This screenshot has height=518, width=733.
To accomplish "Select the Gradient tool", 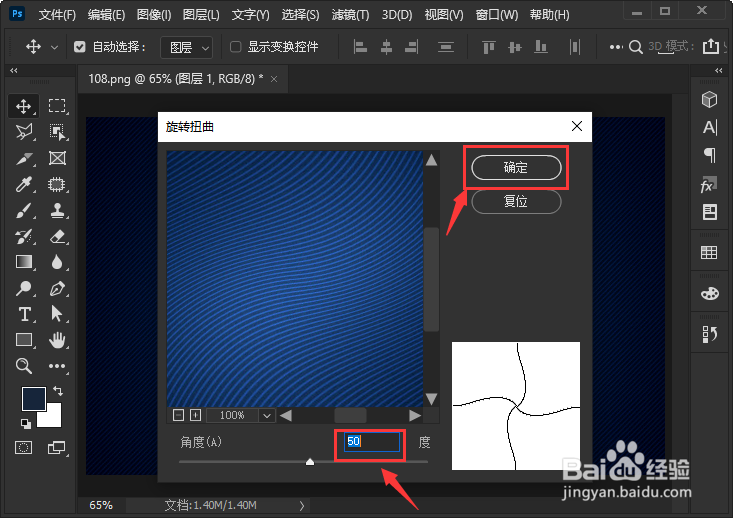I will tap(23, 262).
